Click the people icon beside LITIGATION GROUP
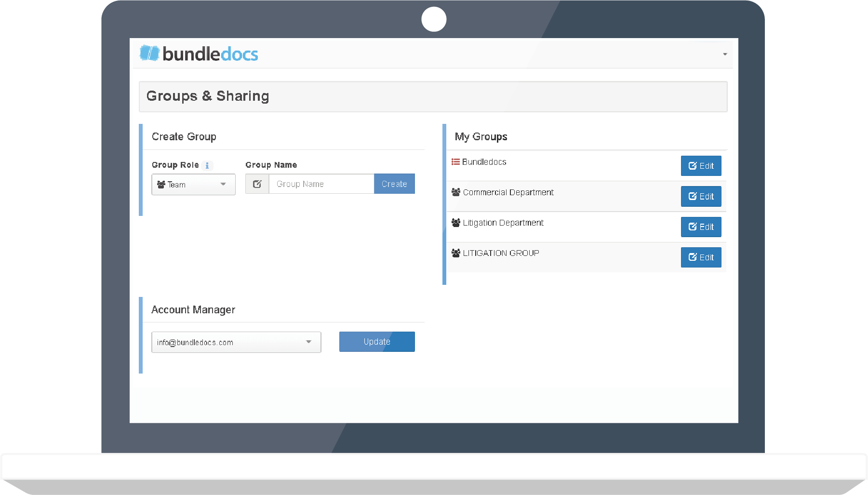Viewport: 868px width, 495px height. click(456, 253)
